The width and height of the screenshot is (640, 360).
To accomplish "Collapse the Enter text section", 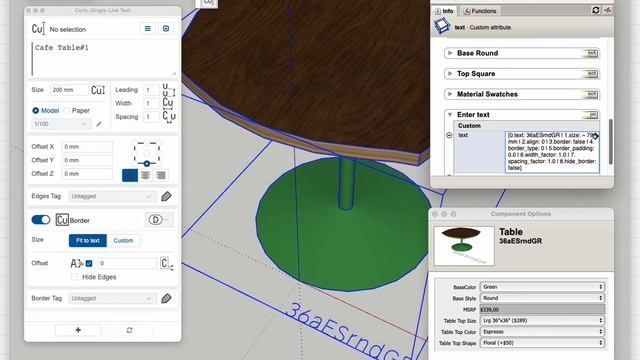I will (x=450, y=115).
